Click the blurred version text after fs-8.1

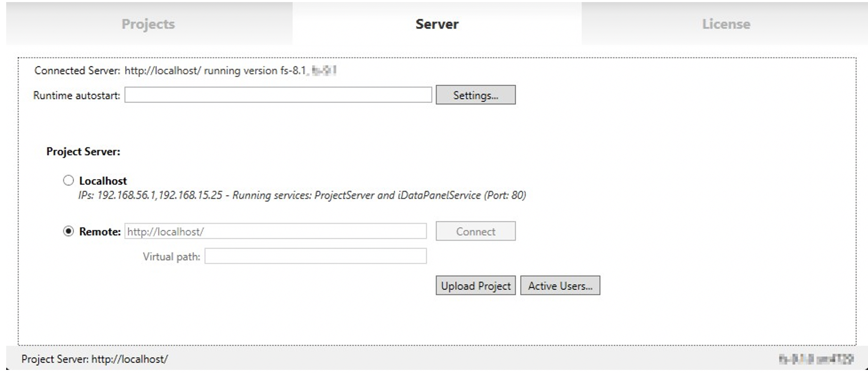(324, 71)
